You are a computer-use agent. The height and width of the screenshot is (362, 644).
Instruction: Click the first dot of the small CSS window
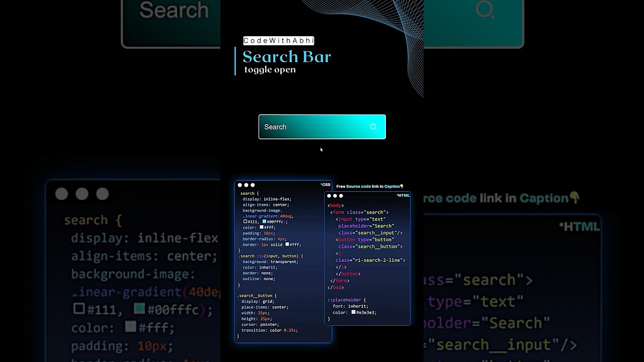click(x=240, y=185)
